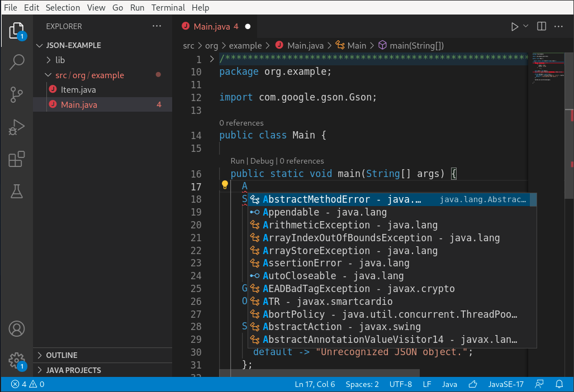Open the Source Control view
The height and width of the screenshot is (392, 574).
tap(17, 94)
